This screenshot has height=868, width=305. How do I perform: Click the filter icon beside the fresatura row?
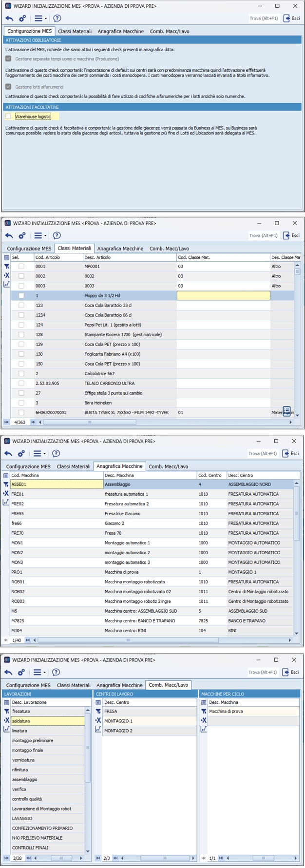pos(6,711)
